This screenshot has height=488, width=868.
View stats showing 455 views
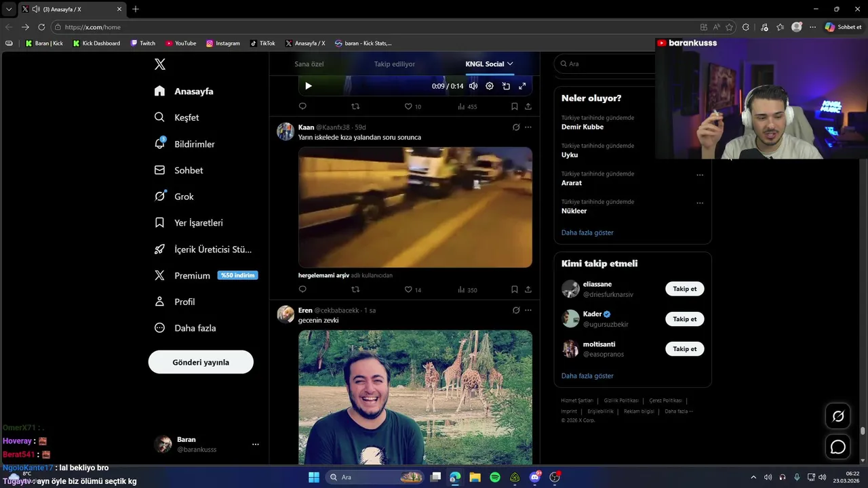pyautogui.click(x=467, y=106)
